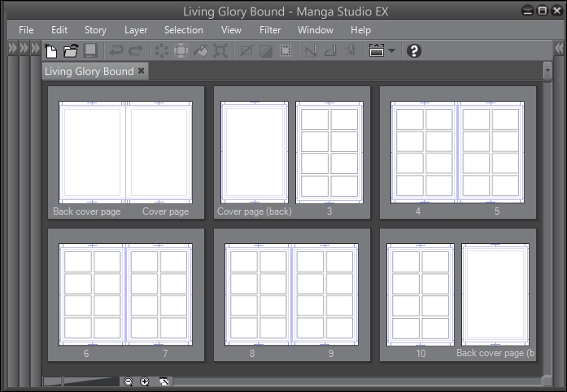Click the Undo arrow icon
Viewport: 567px width, 392px height.
(116, 50)
